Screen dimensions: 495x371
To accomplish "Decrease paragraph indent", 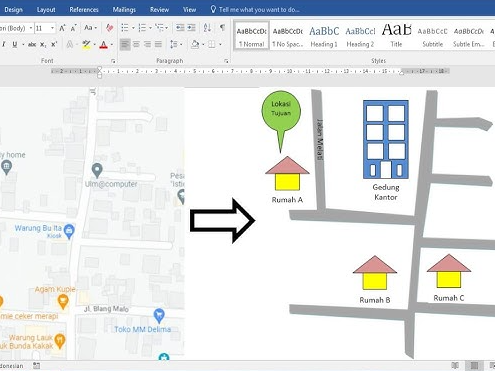I will click(180, 28).
